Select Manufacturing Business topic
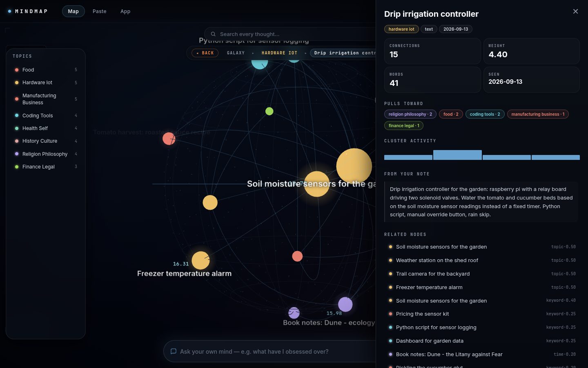The height and width of the screenshot is (368, 588). tap(46, 99)
